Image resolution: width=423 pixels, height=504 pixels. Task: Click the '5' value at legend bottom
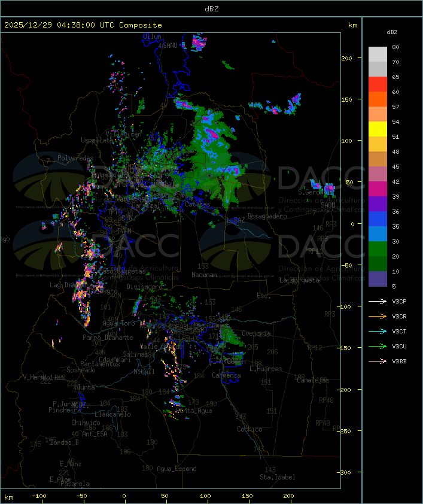tap(394, 286)
